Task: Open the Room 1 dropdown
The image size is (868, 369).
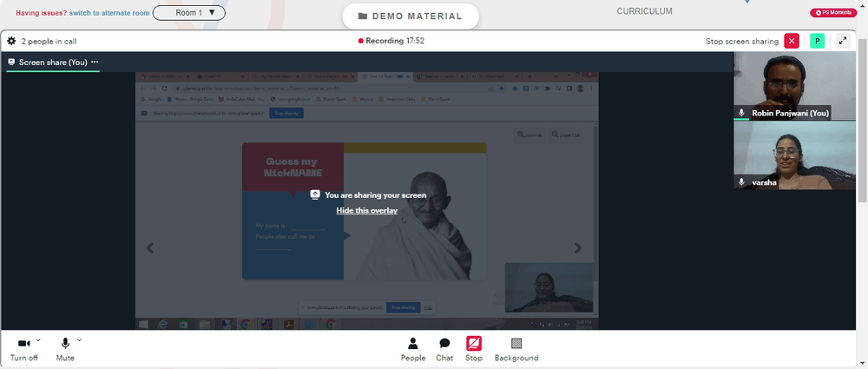Action: (188, 12)
